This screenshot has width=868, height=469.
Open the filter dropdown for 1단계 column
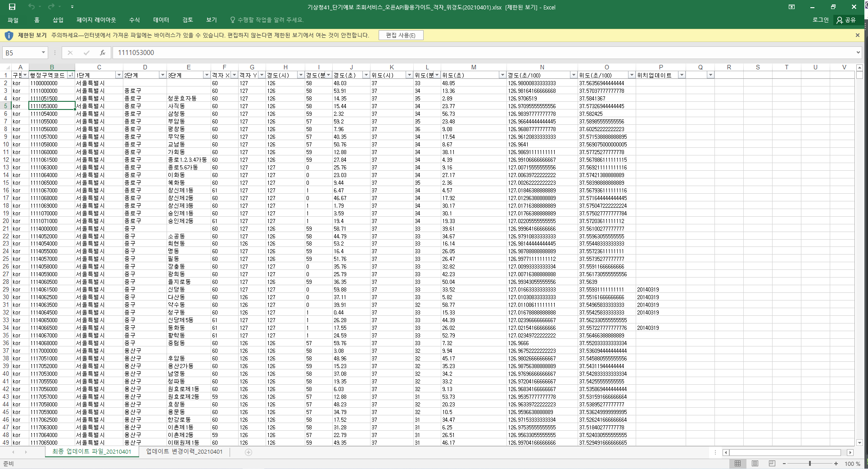119,75
